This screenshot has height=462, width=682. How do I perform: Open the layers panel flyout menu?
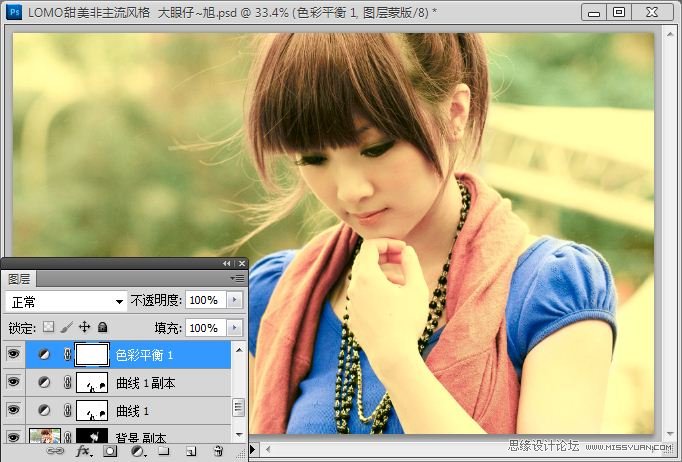[237, 278]
